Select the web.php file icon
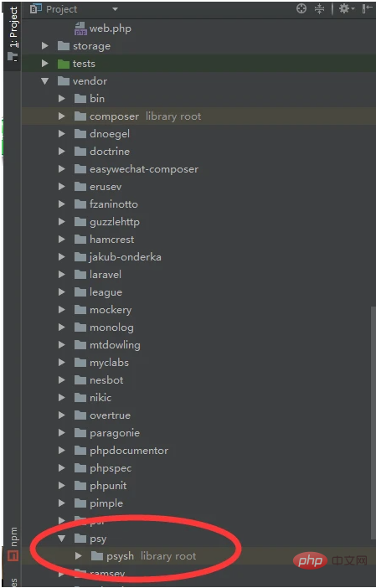 [x=80, y=28]
